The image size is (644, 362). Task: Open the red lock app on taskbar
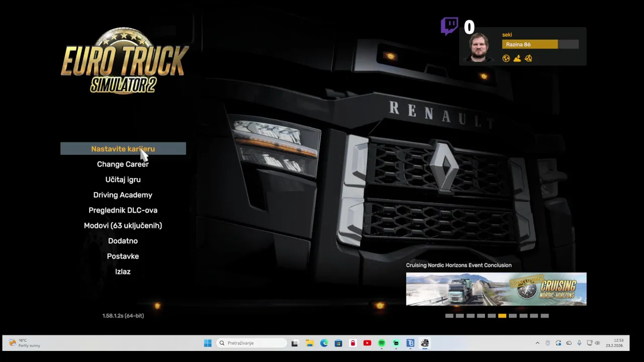tap(353, 343)
